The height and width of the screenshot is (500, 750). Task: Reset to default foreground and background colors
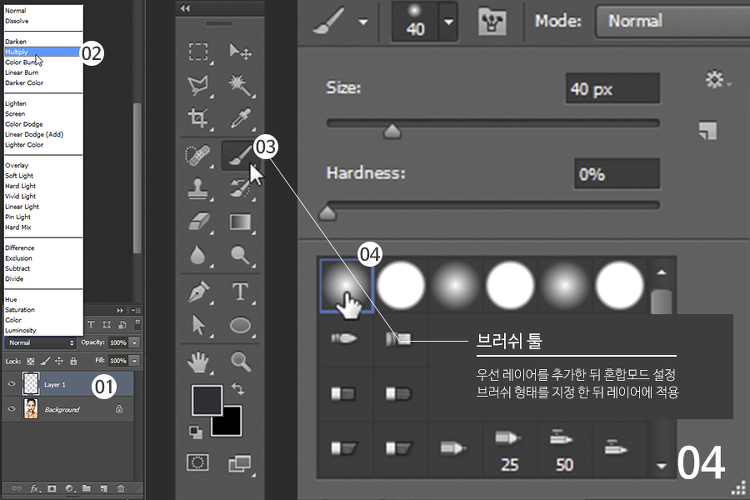point(196,432)
